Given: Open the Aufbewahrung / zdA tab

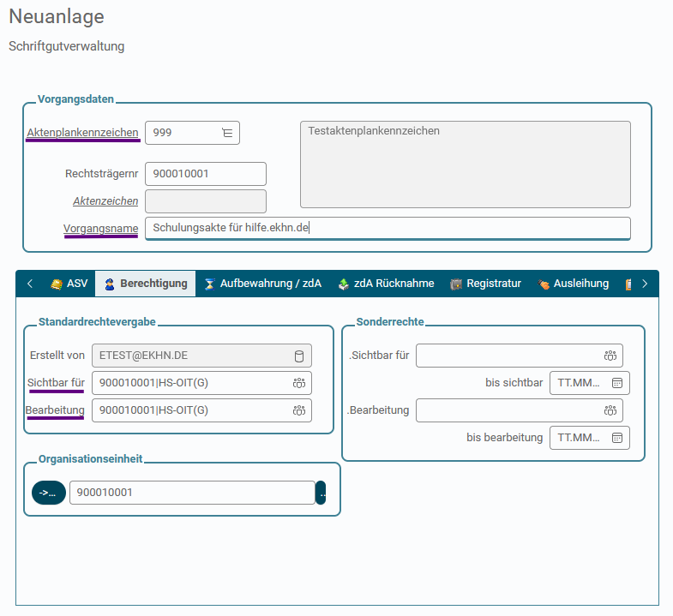Looking at the screenshot, I should pyautogui.click(x=262, y=284).
